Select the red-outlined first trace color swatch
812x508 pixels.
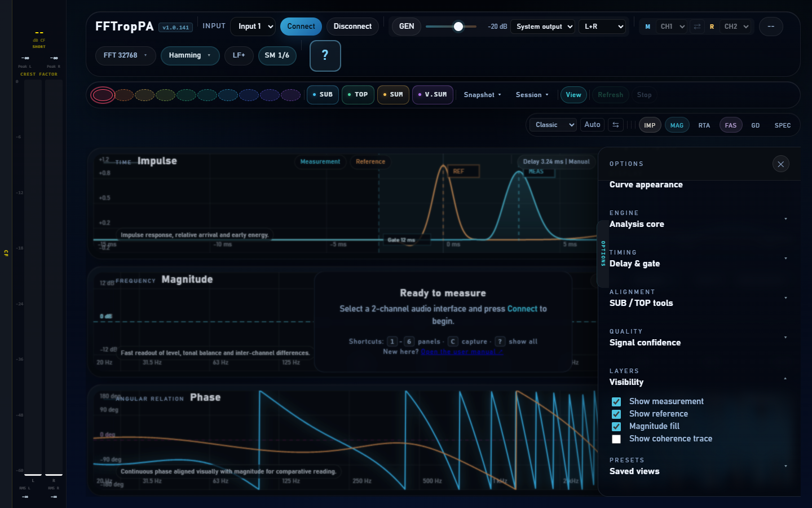coord(103,95)
